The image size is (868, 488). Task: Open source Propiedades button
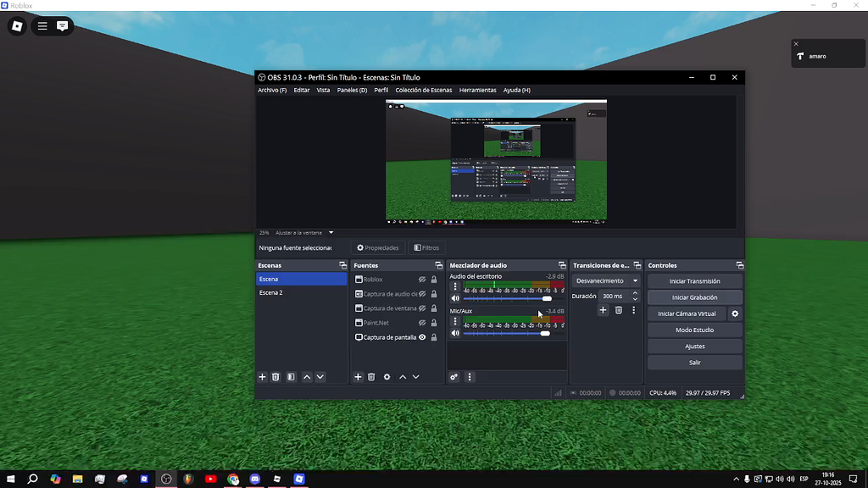(x=378, y=248)
